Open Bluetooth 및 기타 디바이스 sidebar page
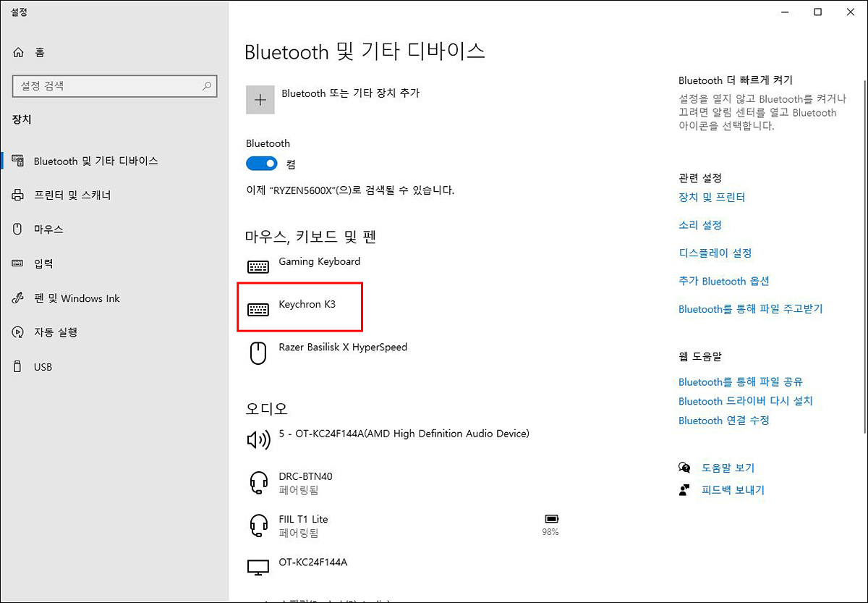Viewport: 868px width, 603px height. coord(95,161)
